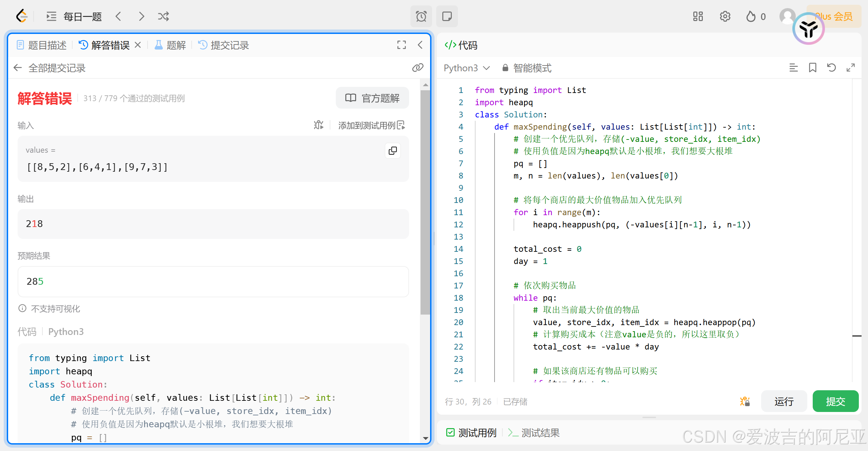Toggle the debug bug icon near 运行
868x451 pixels.
coord(745,401)
